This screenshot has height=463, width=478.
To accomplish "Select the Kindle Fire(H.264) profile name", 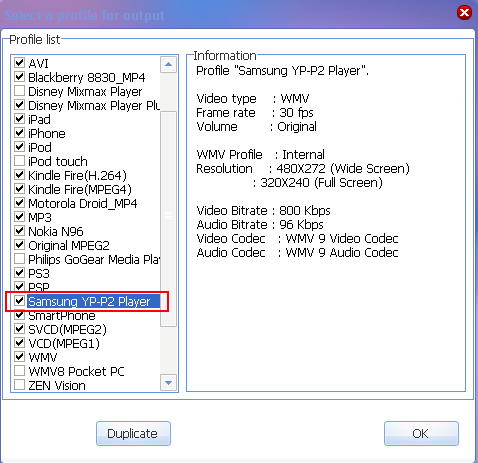I will tap(77, 175).
